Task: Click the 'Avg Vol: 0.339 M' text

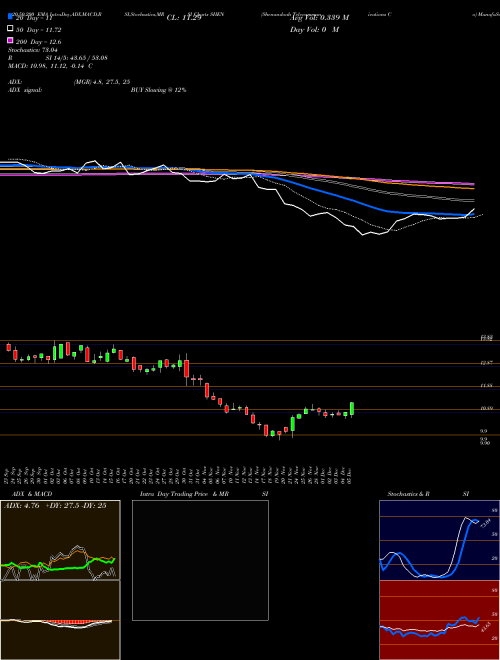Action: tap(319, 18)
